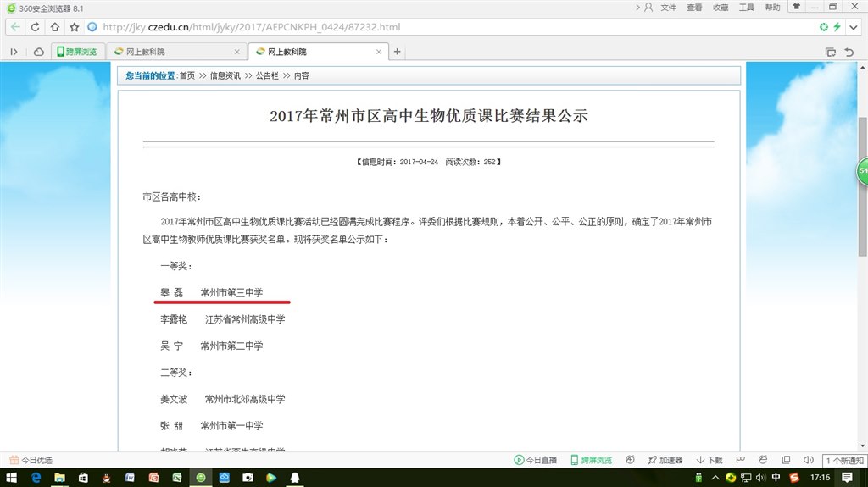This screenshot has height=487, width=868.
Task: Click the green compatibility mode icon in address bar
Action: (x=824, y=26)
